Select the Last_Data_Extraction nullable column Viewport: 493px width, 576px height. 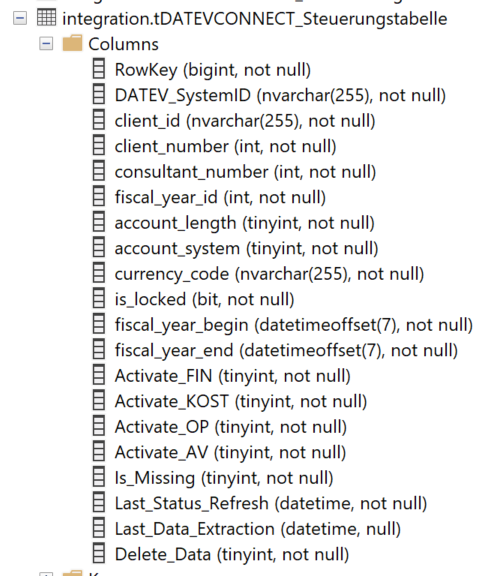pos(258,529)
